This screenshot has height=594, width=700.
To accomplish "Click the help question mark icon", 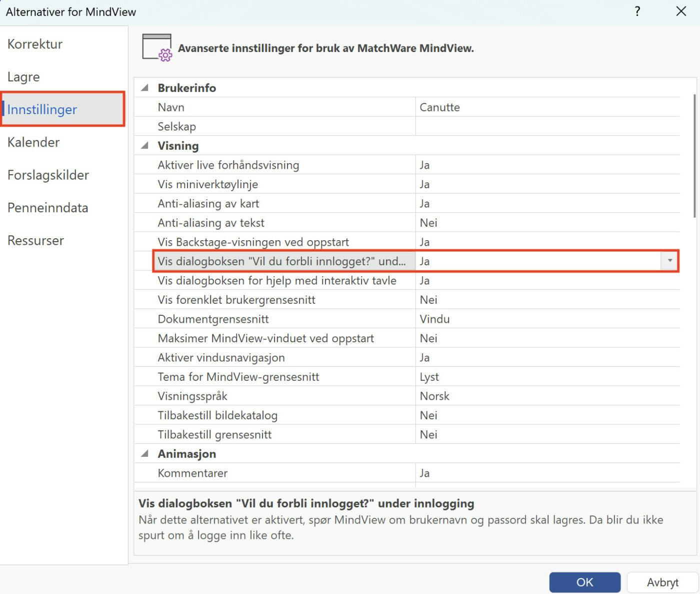I will pos(637,11).
